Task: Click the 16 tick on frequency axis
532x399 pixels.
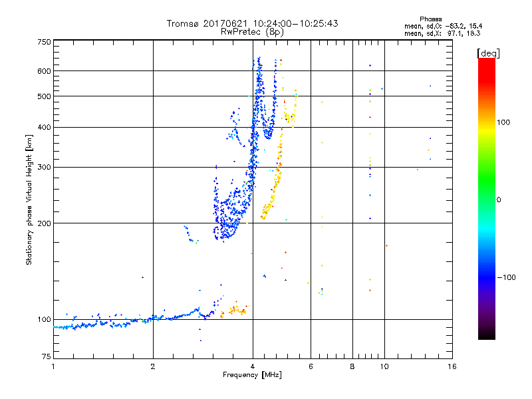Action: click(x=452, y=367)
